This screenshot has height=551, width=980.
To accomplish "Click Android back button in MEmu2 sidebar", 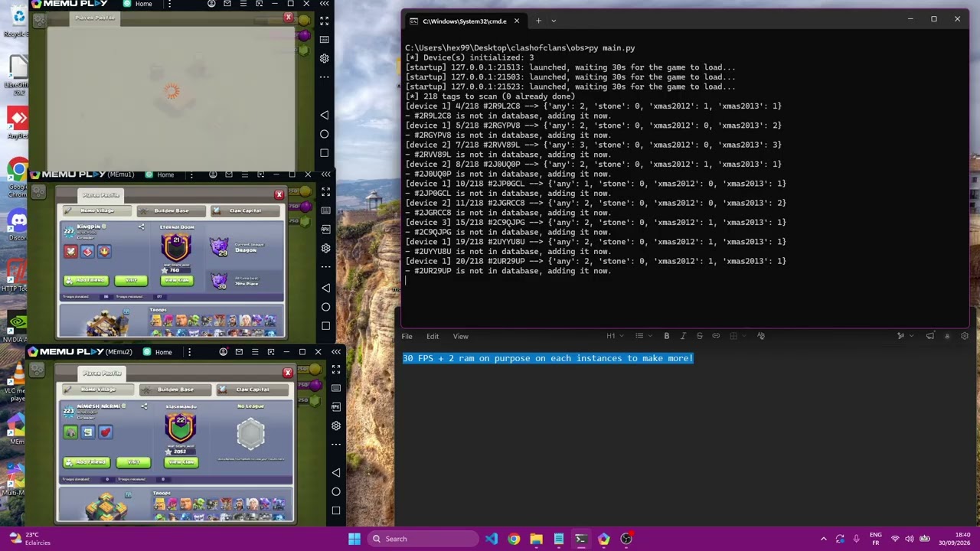I will pos(335,473).
